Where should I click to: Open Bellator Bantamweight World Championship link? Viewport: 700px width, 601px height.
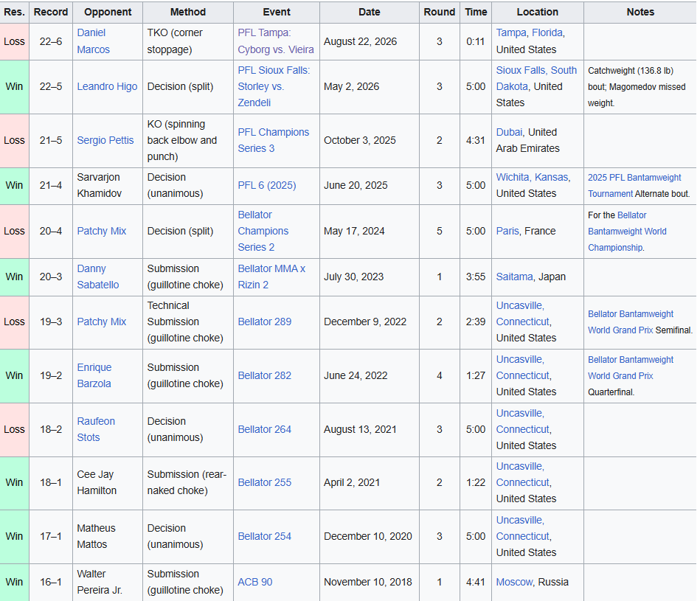click(x=627, y=231)
